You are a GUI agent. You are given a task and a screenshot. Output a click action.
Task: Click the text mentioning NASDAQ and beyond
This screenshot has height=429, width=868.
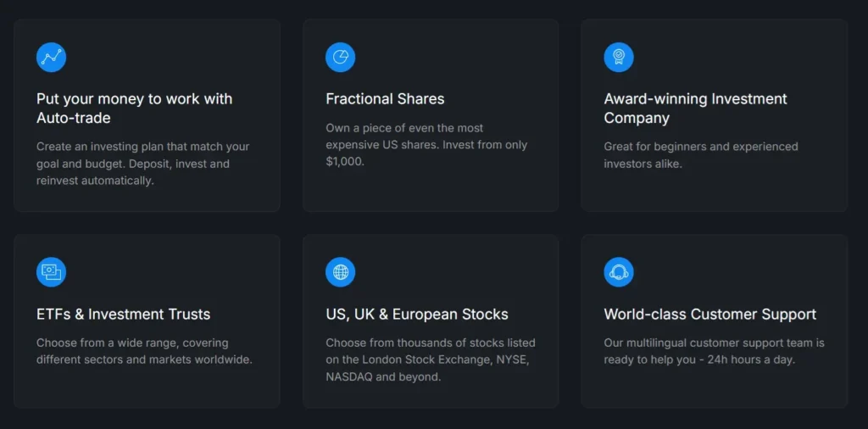pos(383,376)
